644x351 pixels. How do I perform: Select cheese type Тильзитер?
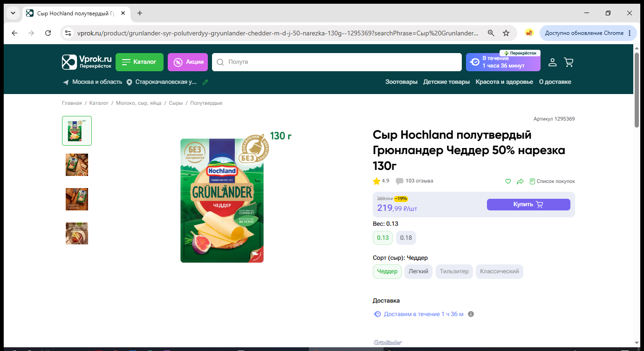coord(454,271)
